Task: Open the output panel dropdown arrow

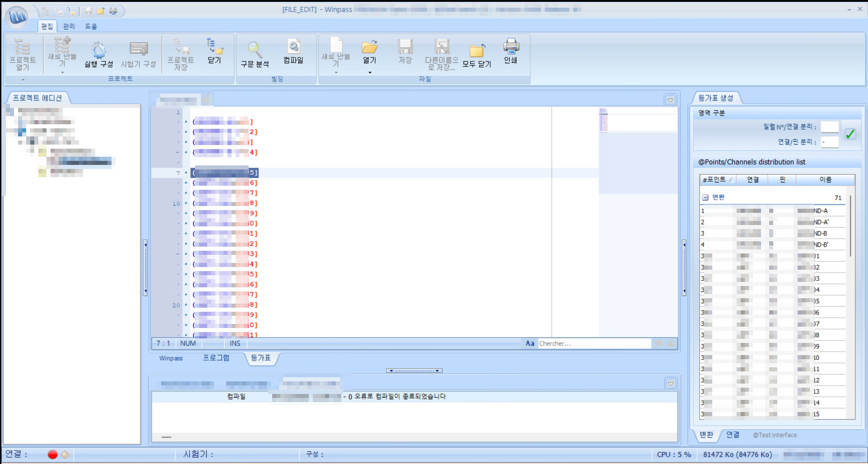Action: click(671, 384)
